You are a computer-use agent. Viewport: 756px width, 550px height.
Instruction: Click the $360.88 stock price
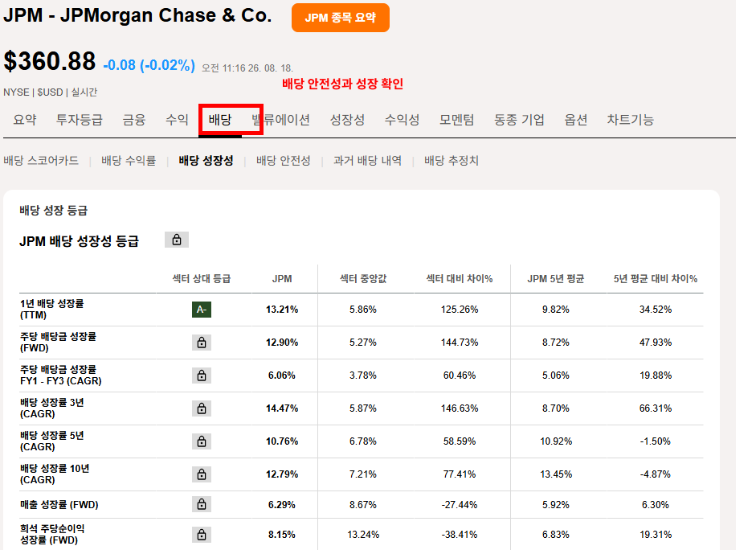click(x=50, y=61)
